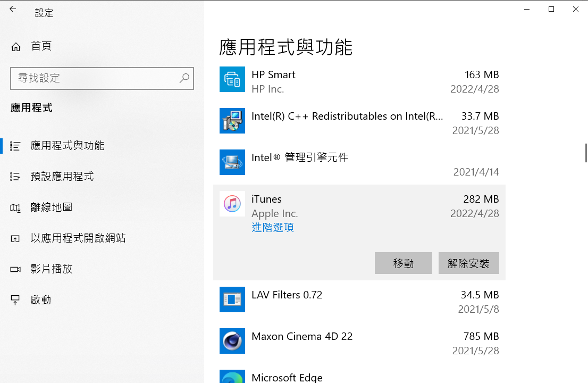Click the 應用程式 section header
Viewport: 588px width, 383px height.
tap(31, 108)
